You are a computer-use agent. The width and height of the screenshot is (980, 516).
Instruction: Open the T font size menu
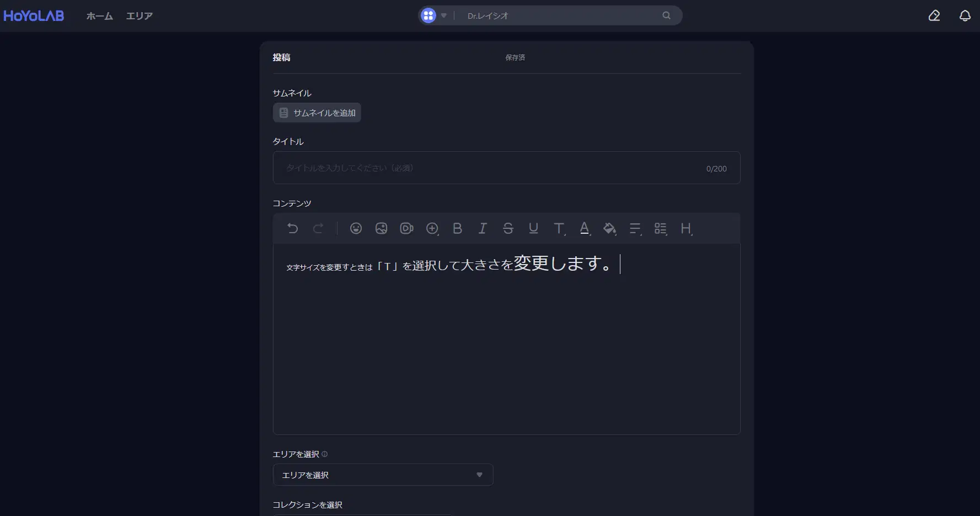pos(559,228)
